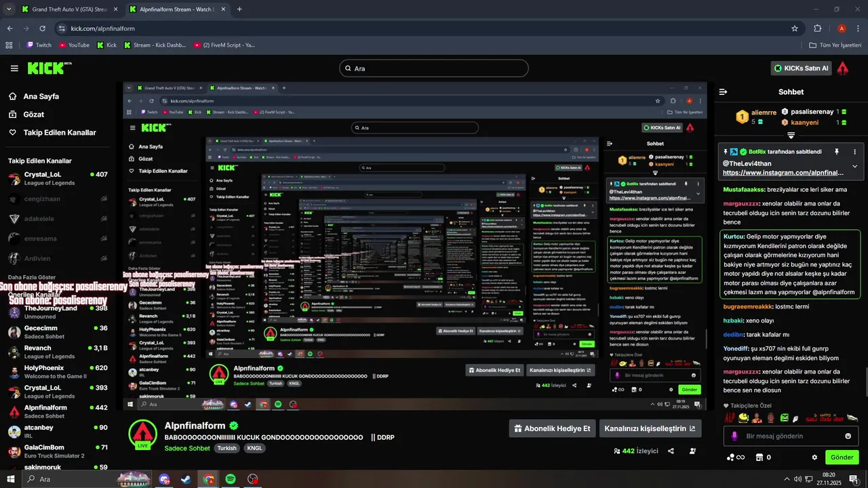Screen dimensions: 868x488
Task: Open the YouTube bookmark
Action: [x=74, y=45]
